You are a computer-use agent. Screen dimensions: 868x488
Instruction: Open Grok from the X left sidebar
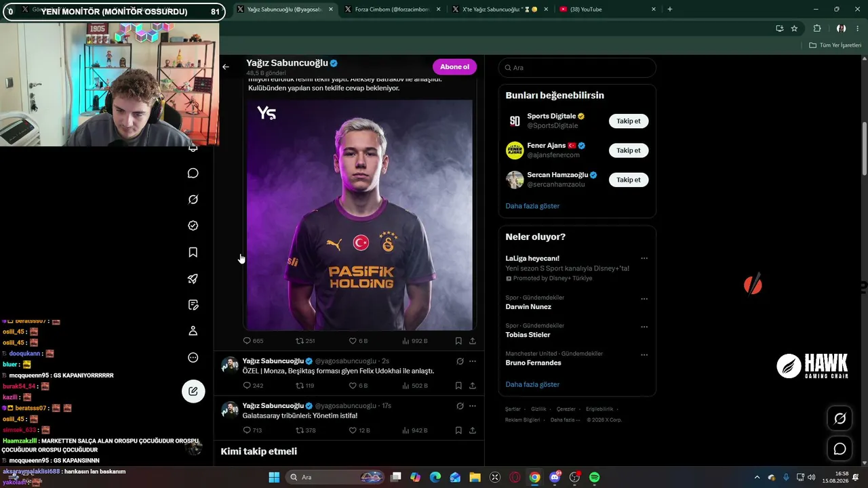pos(193,200)
